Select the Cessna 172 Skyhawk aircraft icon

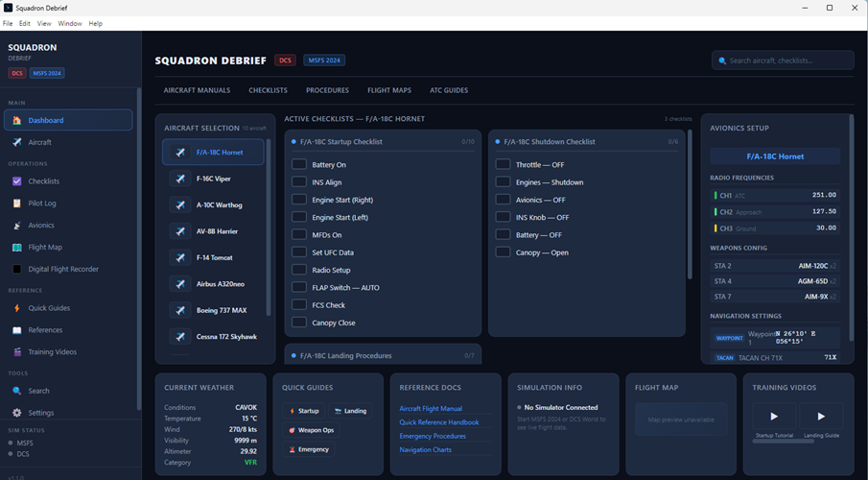[180, 336]
